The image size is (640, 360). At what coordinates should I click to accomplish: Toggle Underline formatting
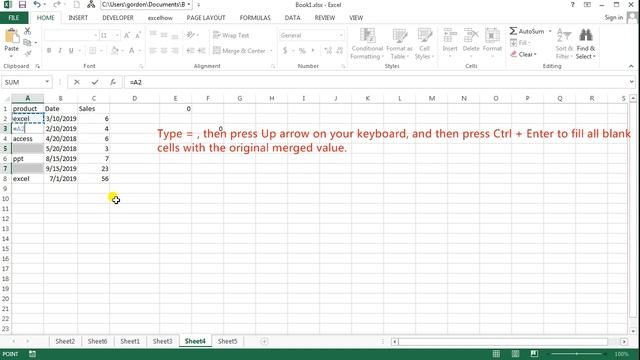71,51
